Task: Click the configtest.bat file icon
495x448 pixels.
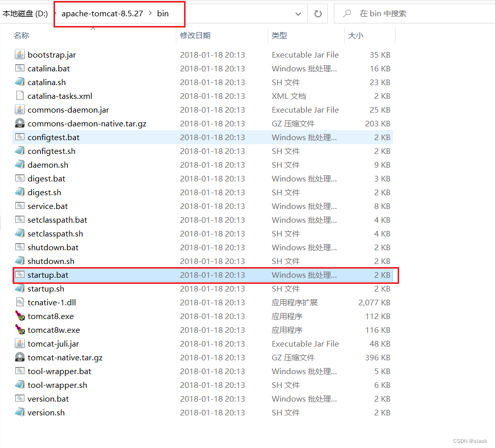Action: point(19,137)
